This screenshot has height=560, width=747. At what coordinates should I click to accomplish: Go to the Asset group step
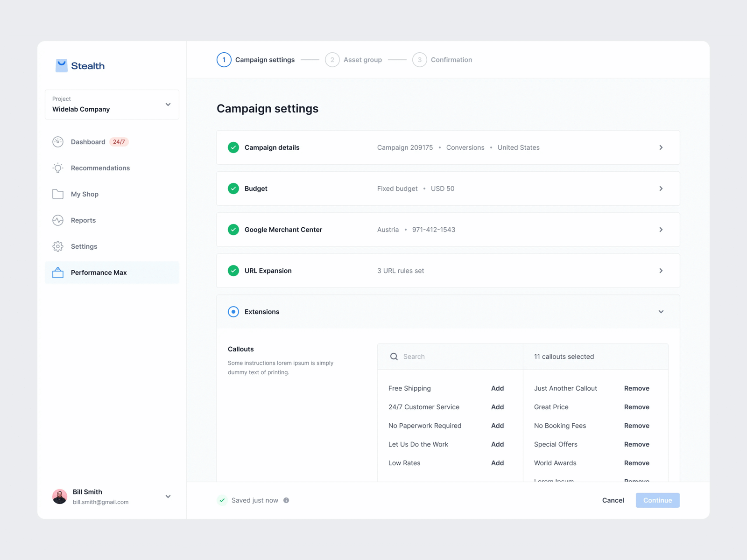coord(354,60)
